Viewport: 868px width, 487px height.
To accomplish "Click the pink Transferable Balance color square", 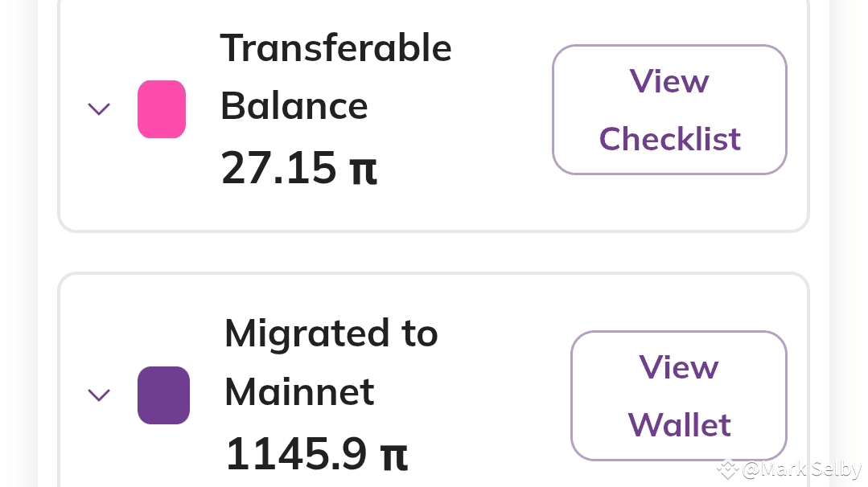I will coord(162,108).
